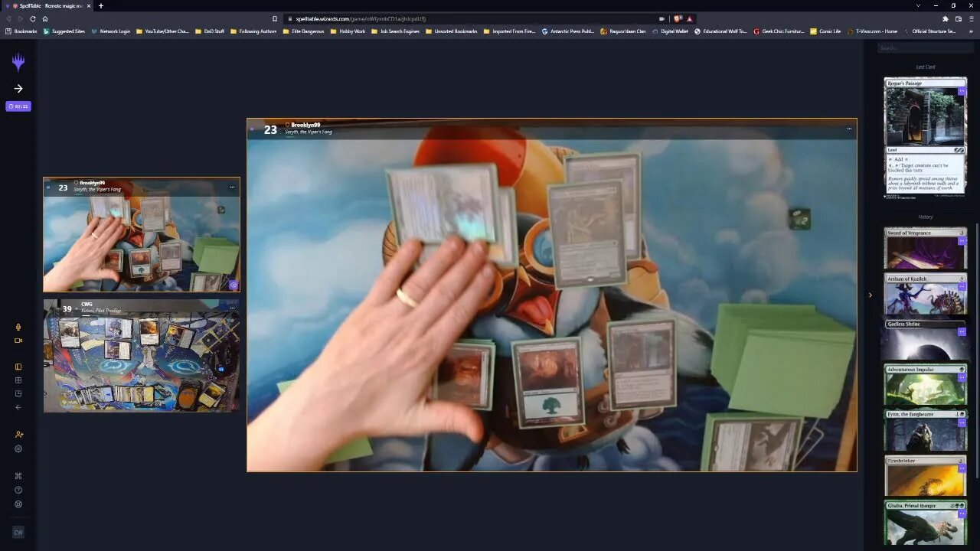Click the layout icon below the grid icon
The image size is (980, 551).
click(x=18, y=393)
